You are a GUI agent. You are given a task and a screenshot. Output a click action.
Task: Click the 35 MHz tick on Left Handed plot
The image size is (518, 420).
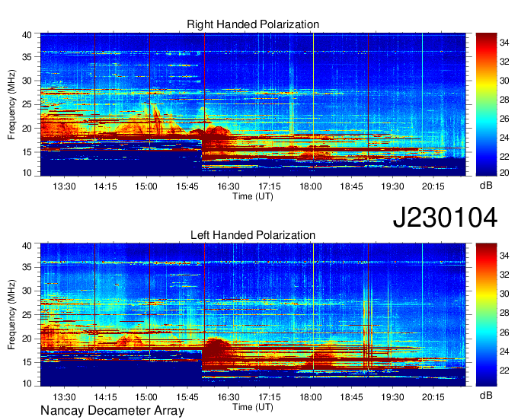click(x=27, y=267)
